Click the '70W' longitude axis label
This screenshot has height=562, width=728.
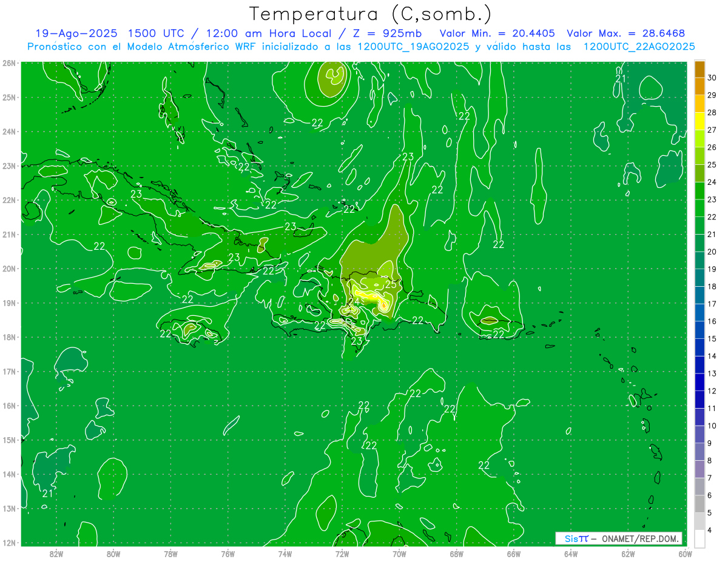(399, 554)
